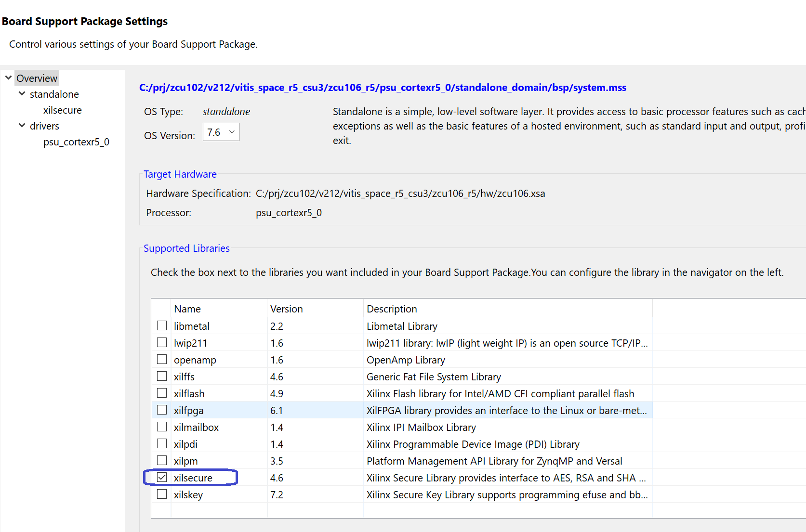Tick the openamp library checkbox

(162, 360)
